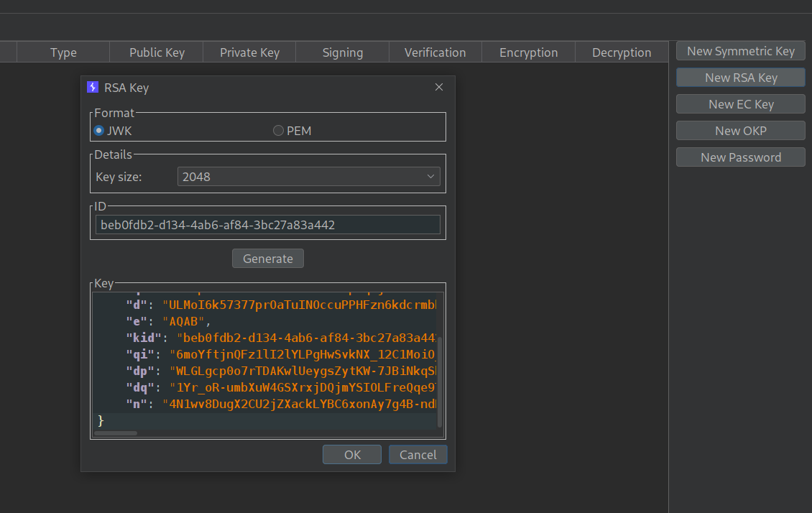Cancel the RSA Key dialog
The height and width of the screenshot is (513, 812).
click(x=417, y=455)
